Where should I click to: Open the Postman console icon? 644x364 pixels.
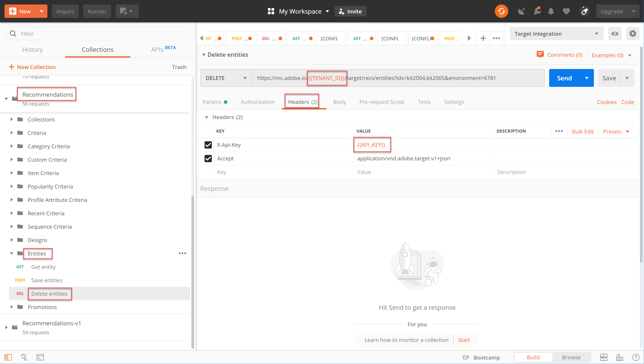click(x=40, y=357)
